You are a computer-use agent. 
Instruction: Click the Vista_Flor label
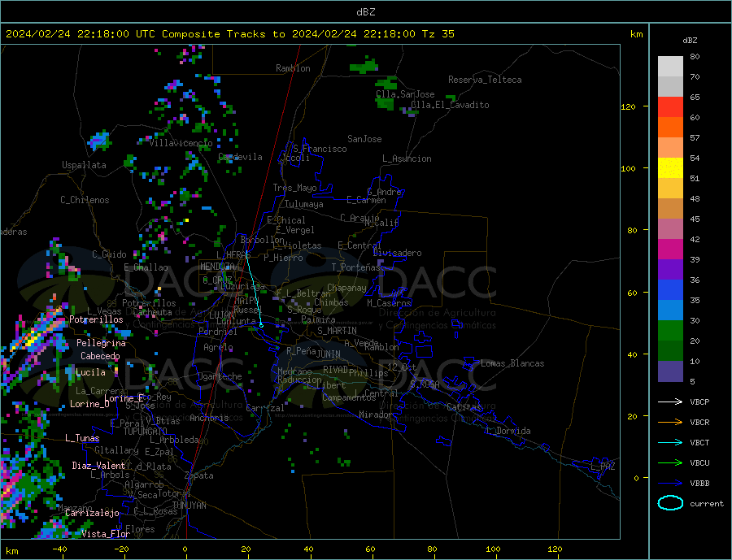click(106, 534)
